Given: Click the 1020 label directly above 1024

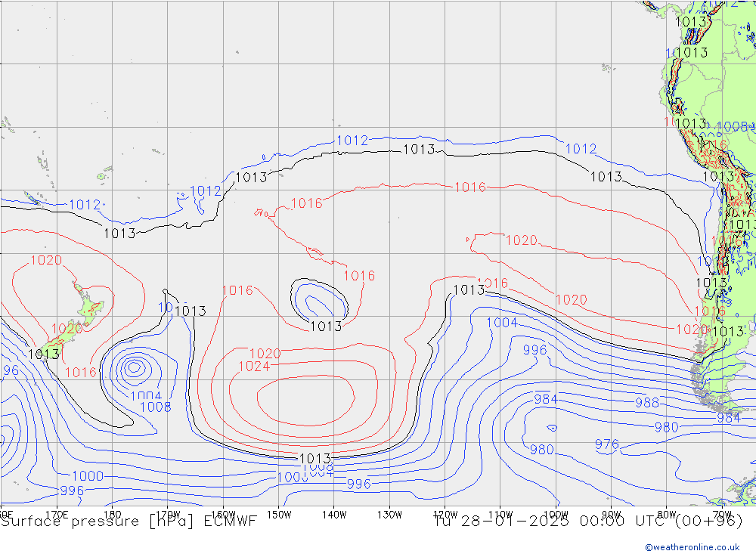Looking at the screenshot, I should pyautogui.click(x=265, y=354).
